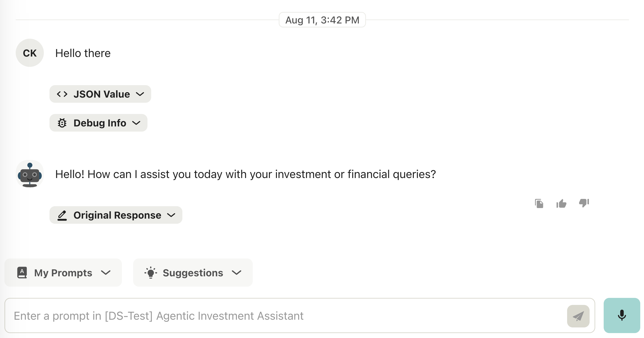This screenshot has width=644, height=338.
Task: Click the CK user avatar
Action: coord(30,53)
